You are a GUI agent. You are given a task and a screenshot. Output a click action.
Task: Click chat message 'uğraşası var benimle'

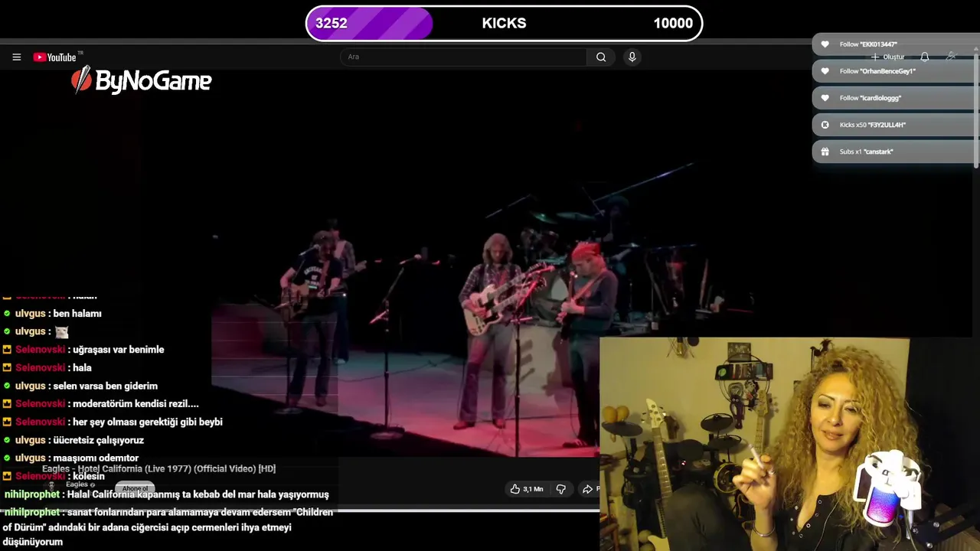click(119, 350)
